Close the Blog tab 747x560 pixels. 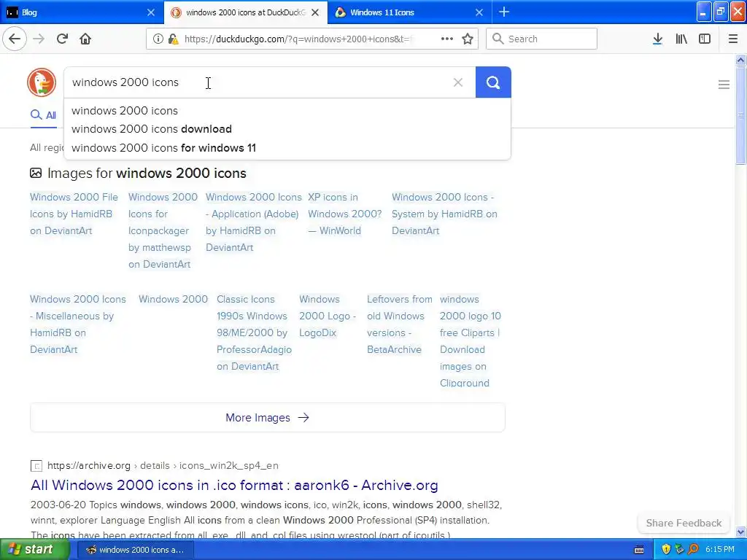[x=151, y=12]
